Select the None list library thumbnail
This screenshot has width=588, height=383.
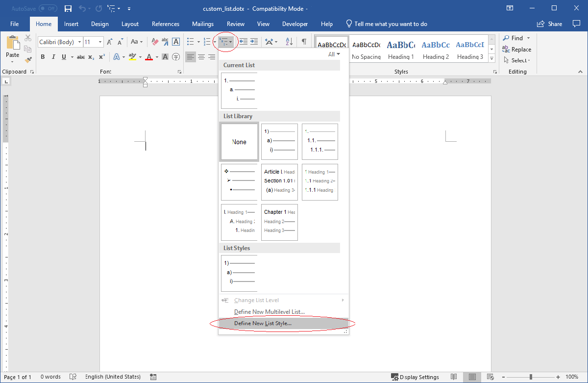[239, 142]
